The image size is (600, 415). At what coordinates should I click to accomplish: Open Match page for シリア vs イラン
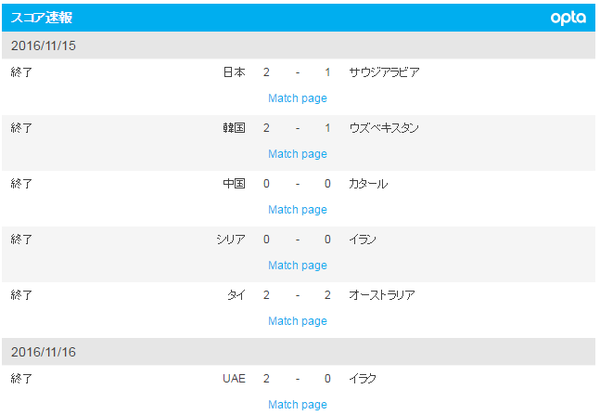tap(297, 265)
